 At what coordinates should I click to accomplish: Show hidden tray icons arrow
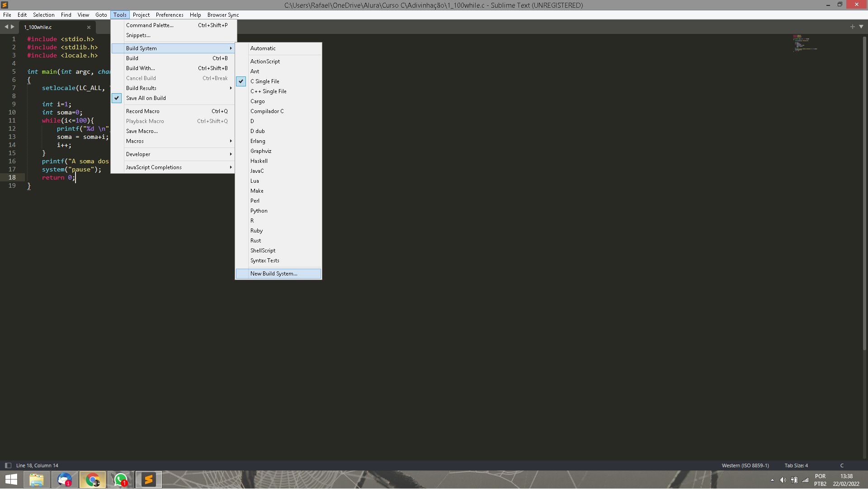point(772,480)
